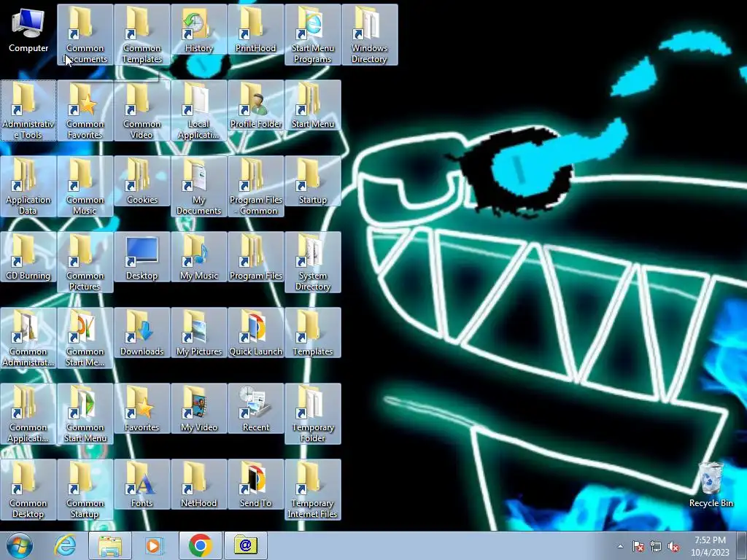Select Start Menu Programs shortcut
Image resolution: width=747 pixels, height=560 pixels.
(x=312, y=35)
